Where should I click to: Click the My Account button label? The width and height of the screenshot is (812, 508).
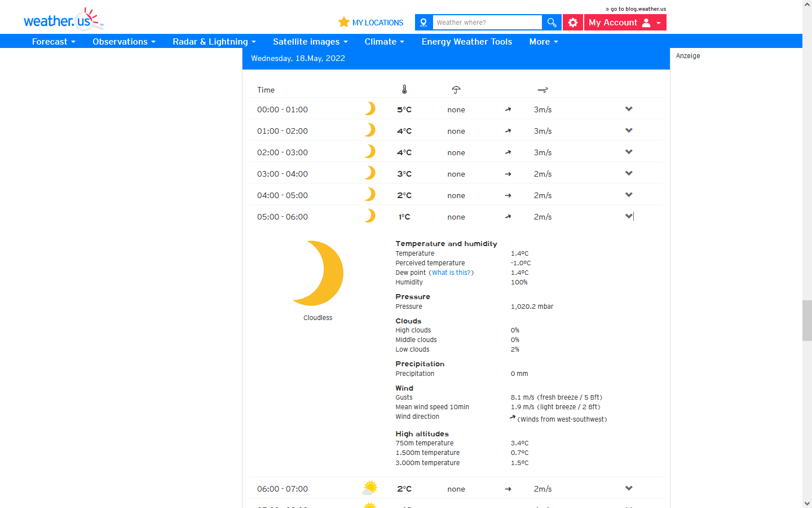(x=613, y=23)
